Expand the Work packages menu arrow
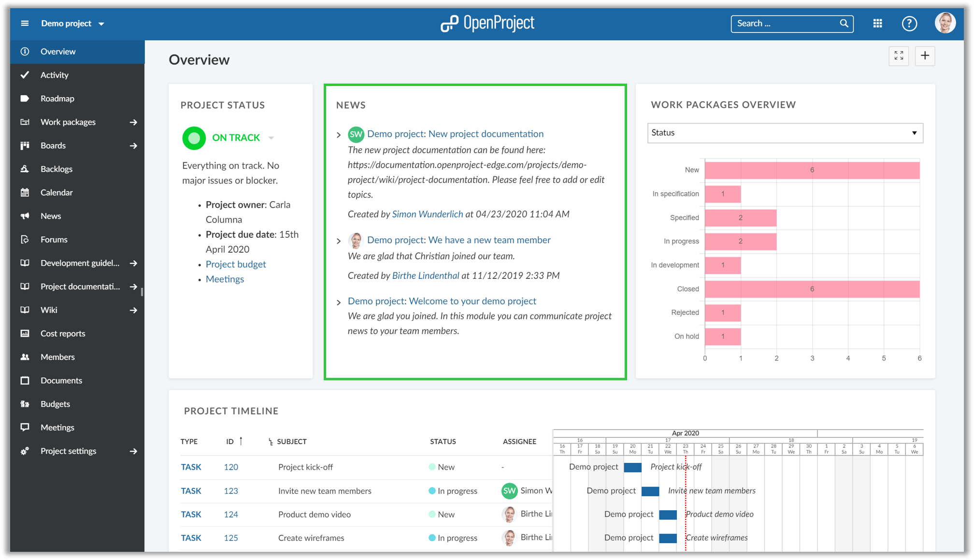Screen dimensions: 974x560 tap(133, 122)
